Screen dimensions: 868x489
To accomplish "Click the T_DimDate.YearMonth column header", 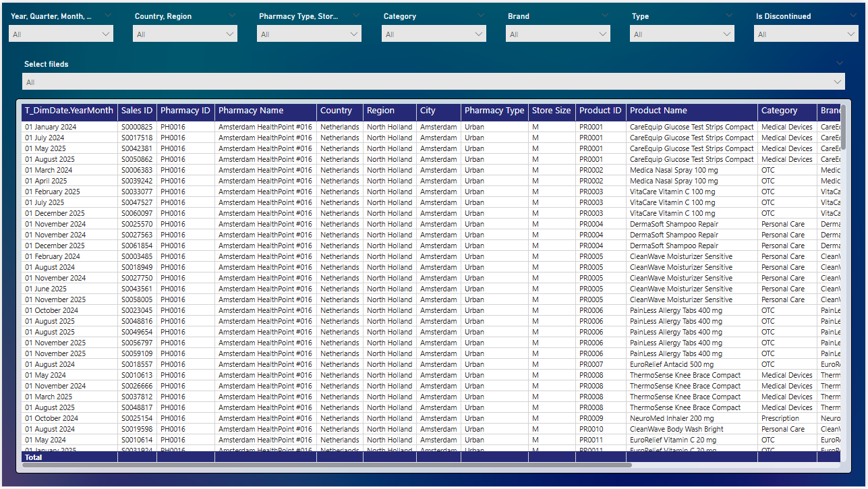I will click(x=69, y=111).
